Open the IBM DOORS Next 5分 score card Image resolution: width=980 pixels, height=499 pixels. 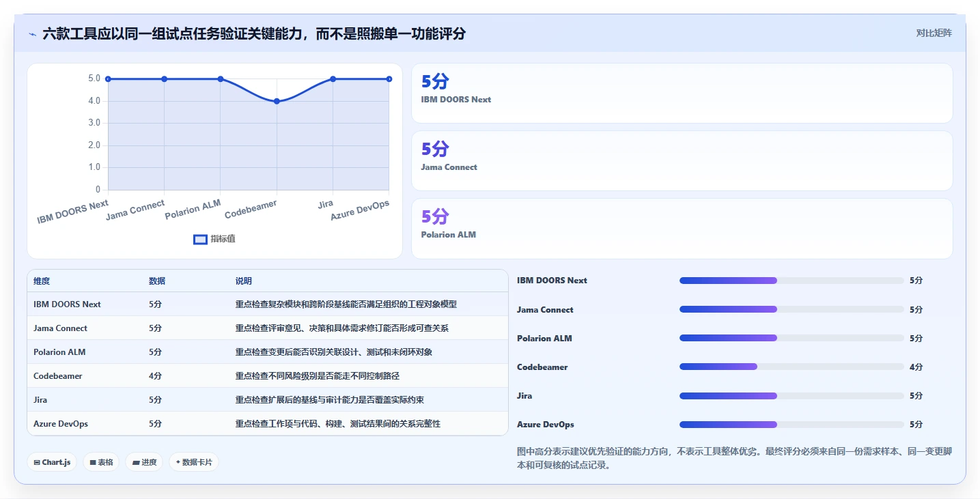point(682,94)
